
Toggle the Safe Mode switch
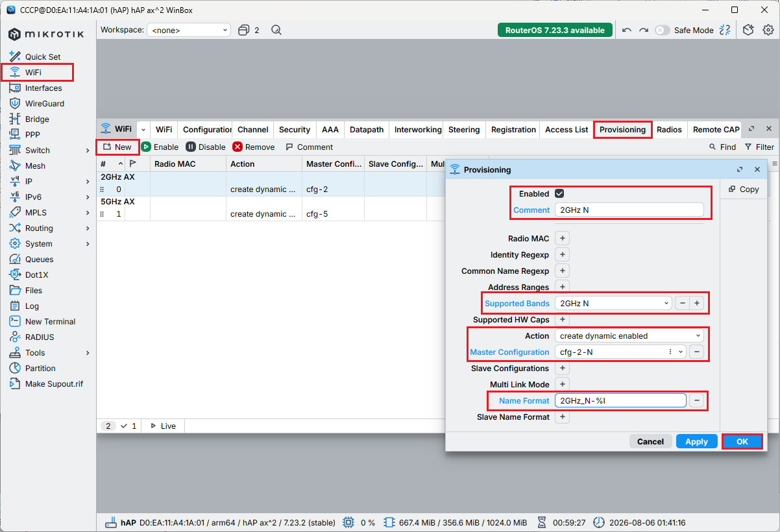(x=662, y=30)
